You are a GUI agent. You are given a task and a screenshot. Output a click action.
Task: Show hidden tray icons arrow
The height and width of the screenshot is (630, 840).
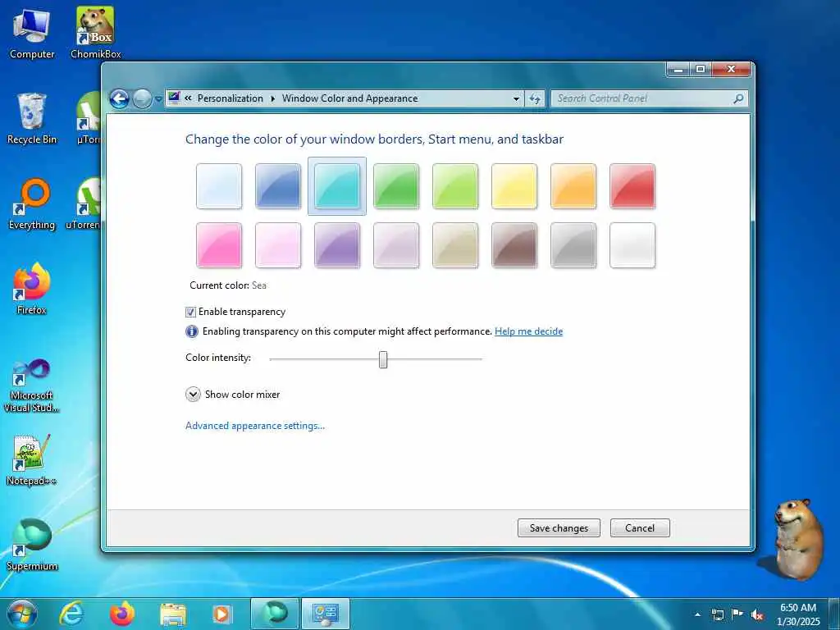[x=697, y=614]
